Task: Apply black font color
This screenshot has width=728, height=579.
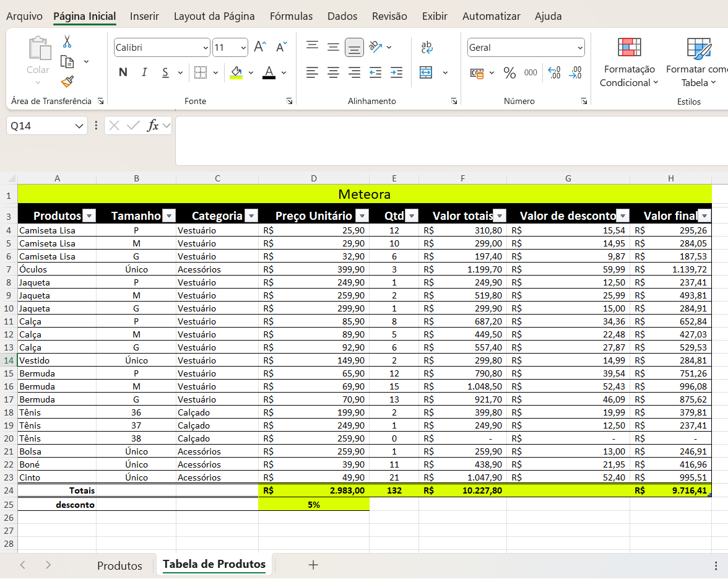Action: pyautogui.click(x=269, y=72)
